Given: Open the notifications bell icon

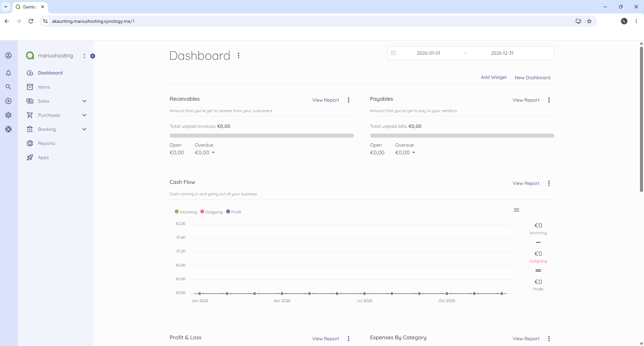Looking at the screenshot, I should pos(8,73).
